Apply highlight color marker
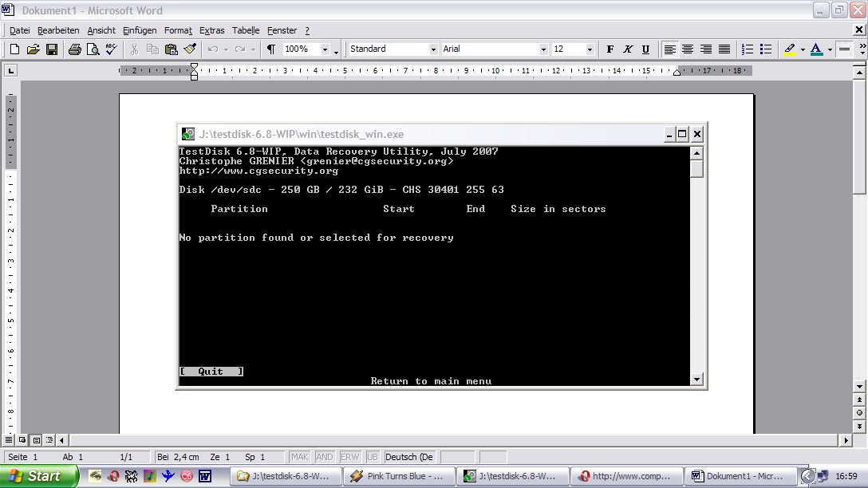 [x=790, y=49]
